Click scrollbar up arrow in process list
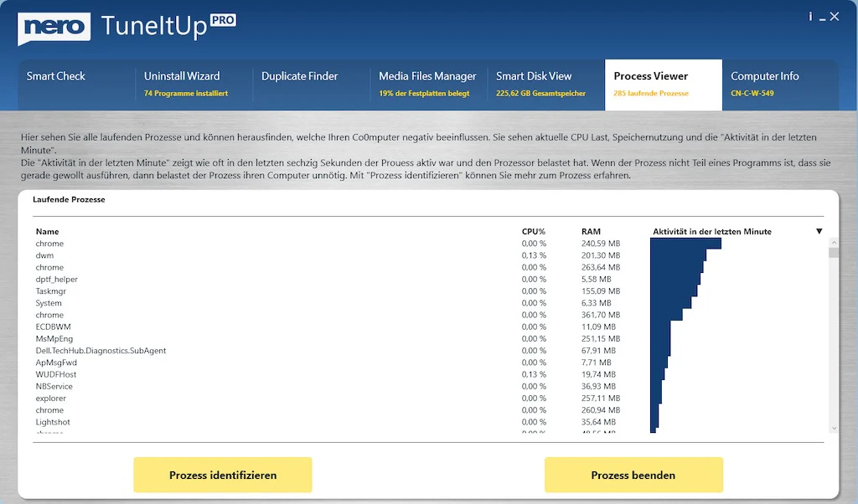Image resolution: width=858 pixels, height=504 pixels. click(x=834, y=242)
